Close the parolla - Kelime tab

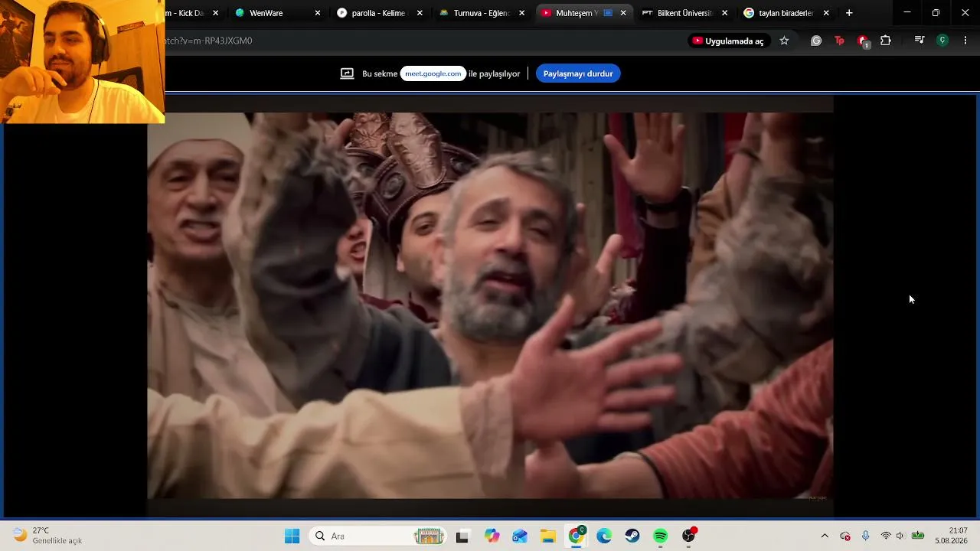420,13
